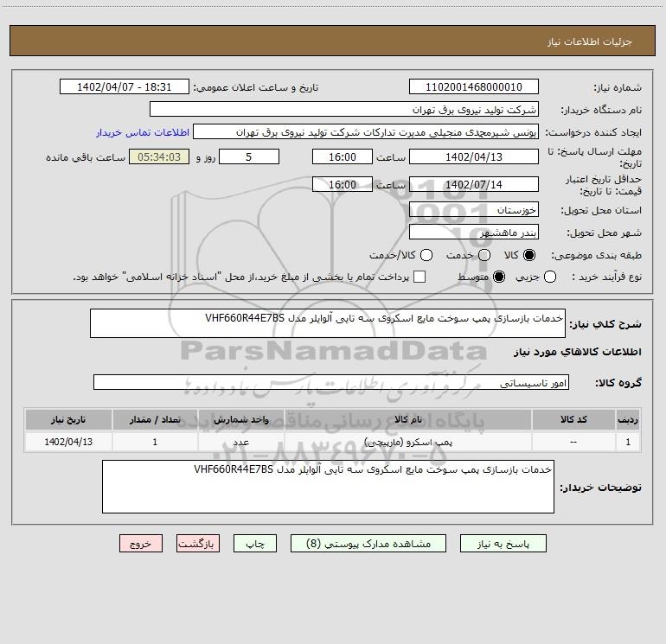Click the remaining days field showing 5
The image size is (666, 644).
249,156
